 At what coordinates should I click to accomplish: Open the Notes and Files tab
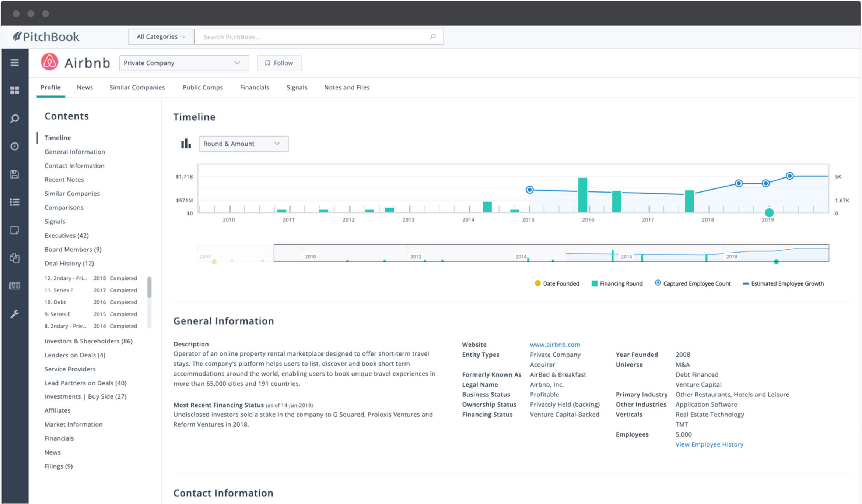click(347, 87)
